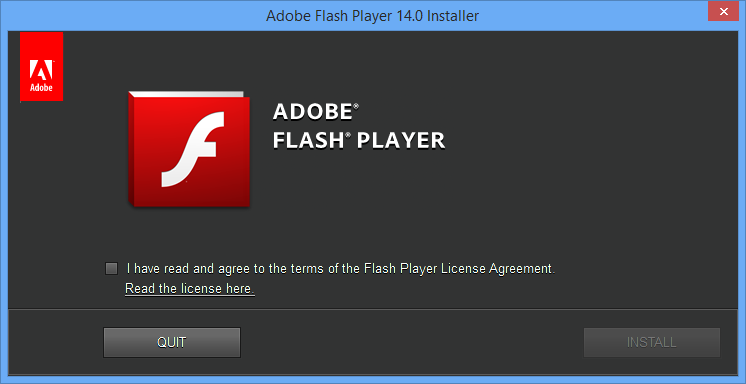Click the spine edge of the Flash book icon
Viewport: 746px width, 384px height.
click(131, 149)
